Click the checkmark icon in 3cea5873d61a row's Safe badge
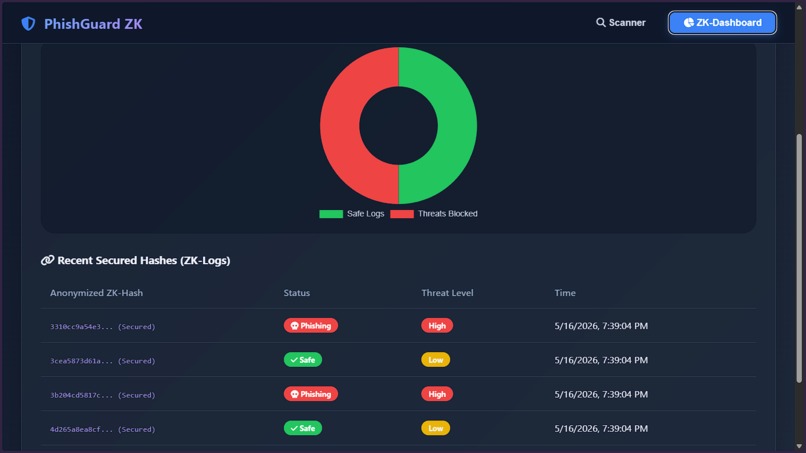 click(294, 360)
